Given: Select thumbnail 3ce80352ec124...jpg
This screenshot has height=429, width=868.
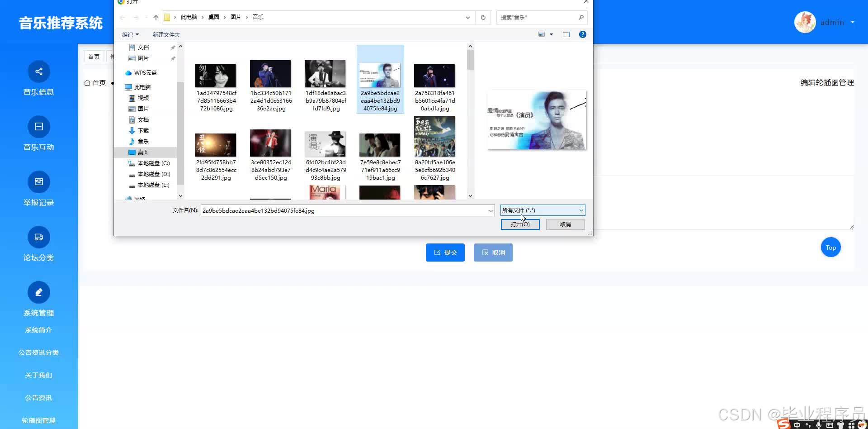Looking at the screenshot, I should coord(270,143).
